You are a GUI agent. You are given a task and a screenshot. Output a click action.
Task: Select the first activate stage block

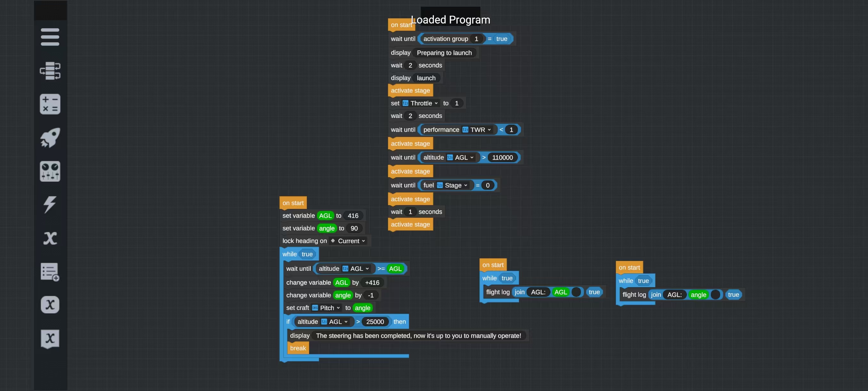(x=410, y=90)
